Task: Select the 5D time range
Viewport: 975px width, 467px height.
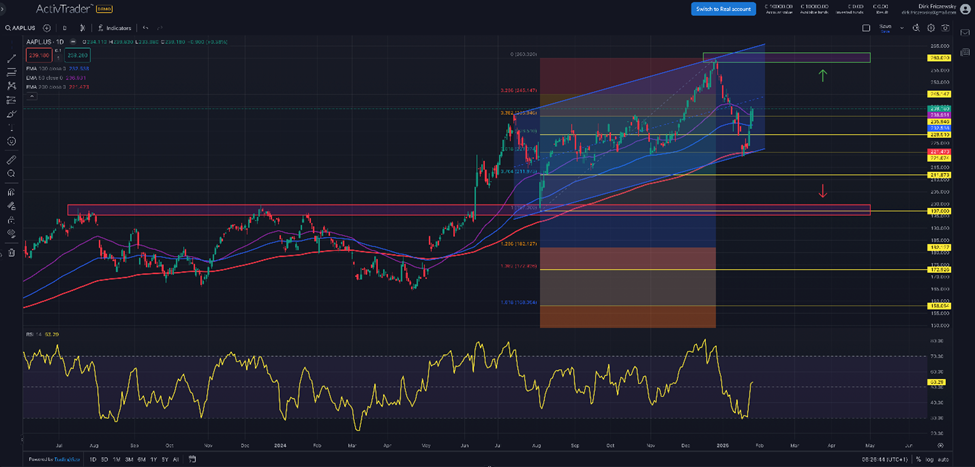Action: point(104,459)
